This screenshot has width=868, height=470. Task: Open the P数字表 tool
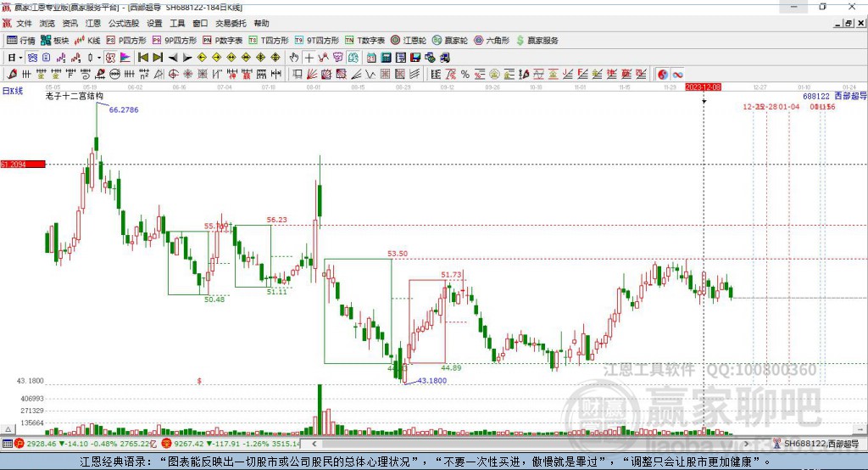[x=223, y=41]
